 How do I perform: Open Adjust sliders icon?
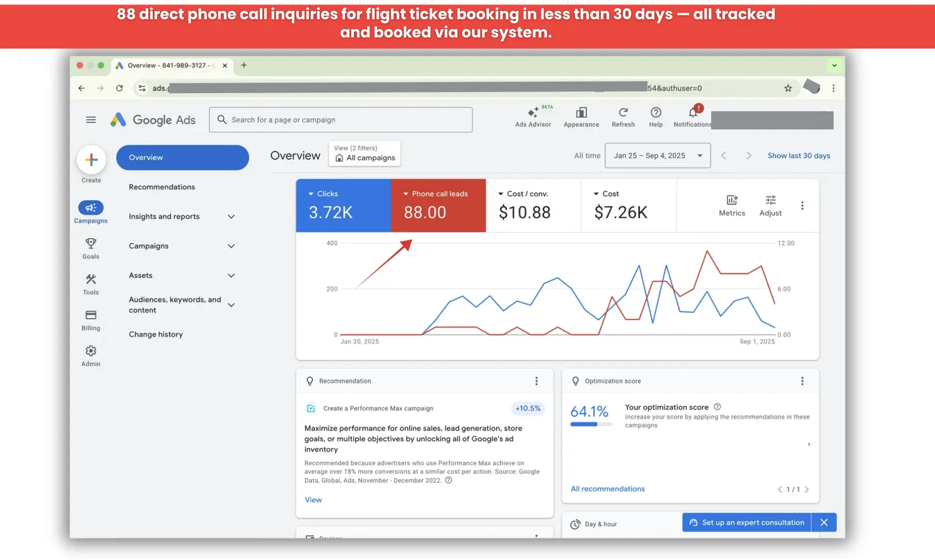tap(770, 206)
